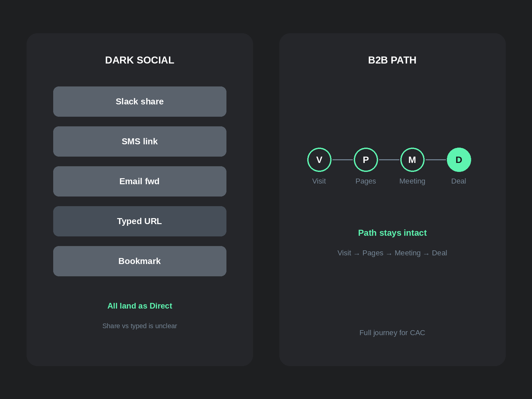The width and height of the screenshot is (532, 399).
Task: Select the darker Typed URL box
Action: click(x=140, y=221)
